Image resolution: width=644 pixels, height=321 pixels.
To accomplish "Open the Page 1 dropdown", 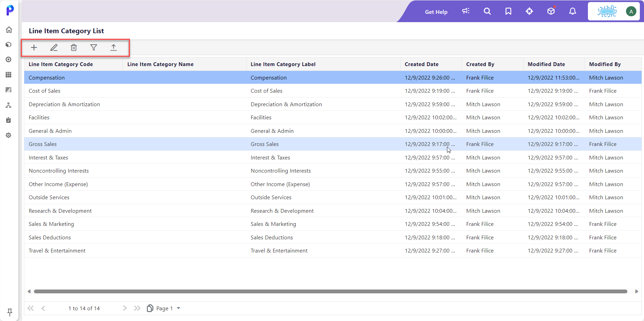I will [164, 308].
